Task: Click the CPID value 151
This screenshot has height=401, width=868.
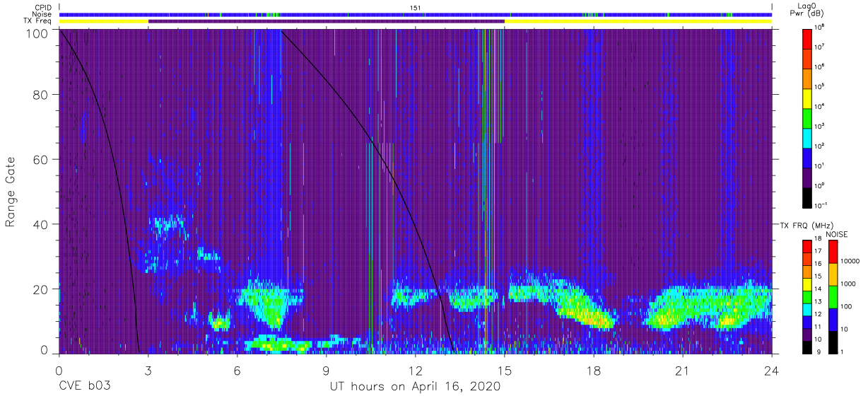Action: coord(415,8)
